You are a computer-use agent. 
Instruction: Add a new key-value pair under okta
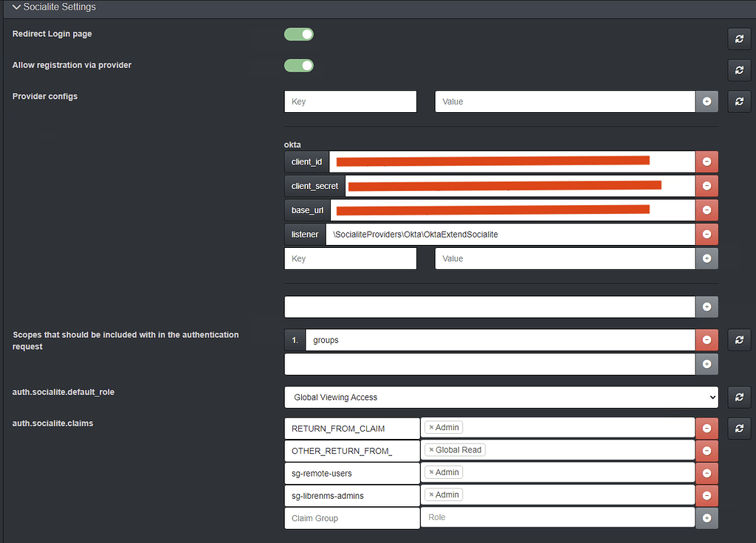point(706,258)
